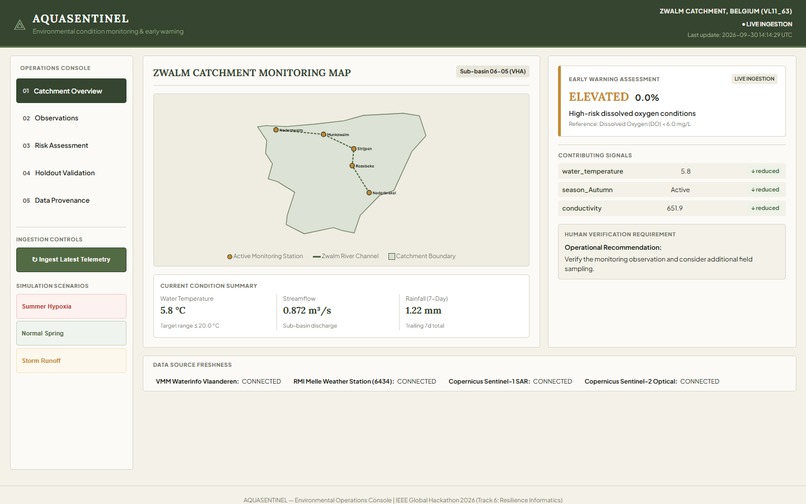Click 'reduced' indicator in water_temperature row
This screenshot has height=504, width=806.
click(765, 171)
